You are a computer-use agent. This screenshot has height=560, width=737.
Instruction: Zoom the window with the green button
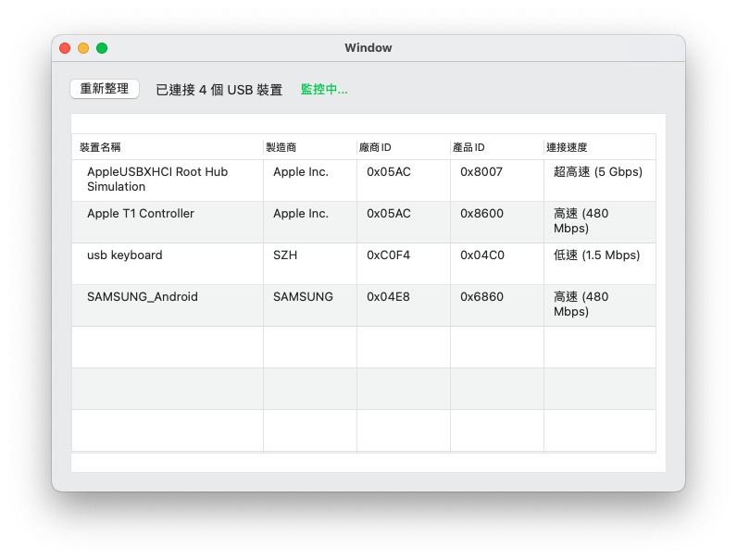102,48
